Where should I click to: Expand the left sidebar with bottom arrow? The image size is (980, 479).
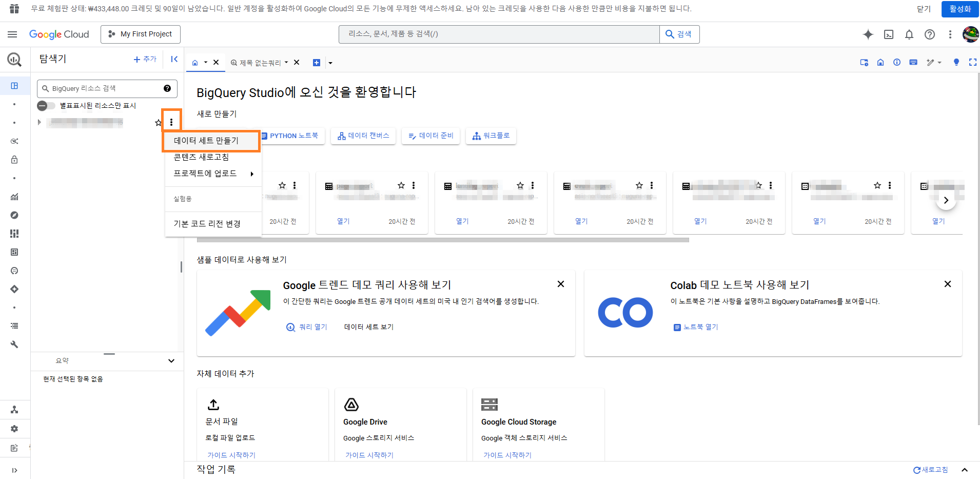(14, 470)
